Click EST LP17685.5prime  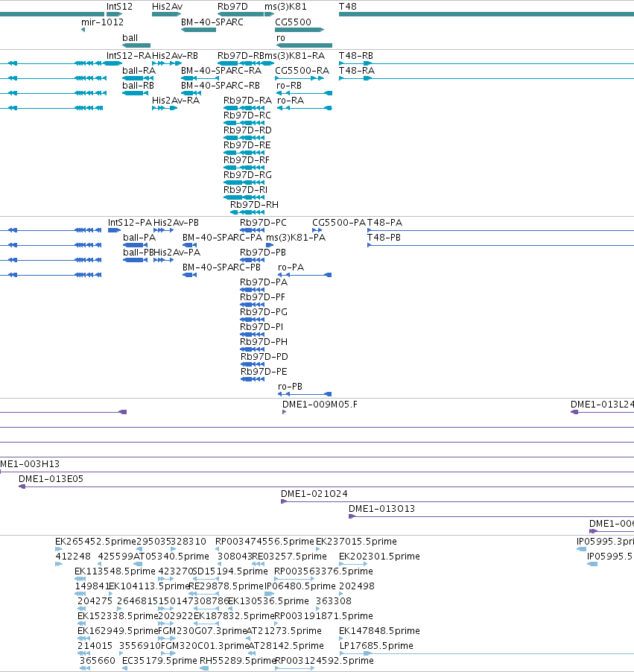[x=376, y=645]
